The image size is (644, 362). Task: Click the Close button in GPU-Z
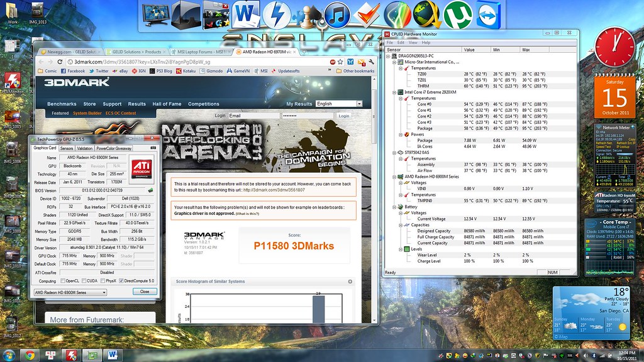pos(145,292)
